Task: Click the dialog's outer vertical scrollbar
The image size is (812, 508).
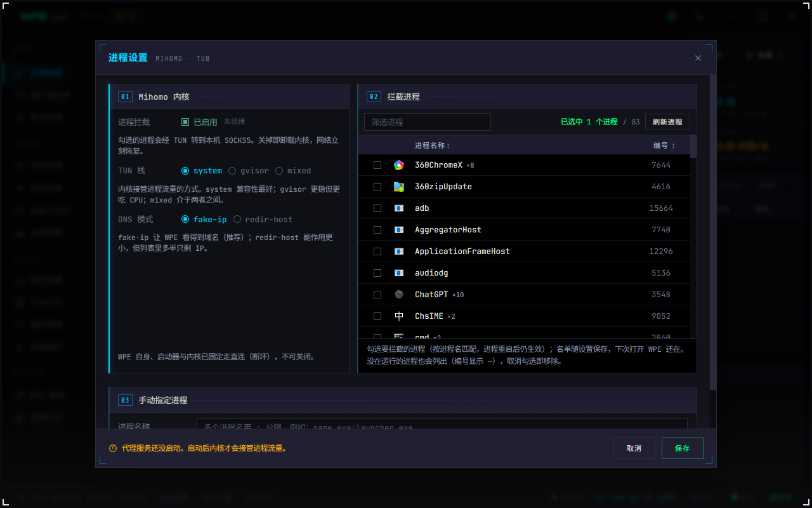Action: click(713, 232)
